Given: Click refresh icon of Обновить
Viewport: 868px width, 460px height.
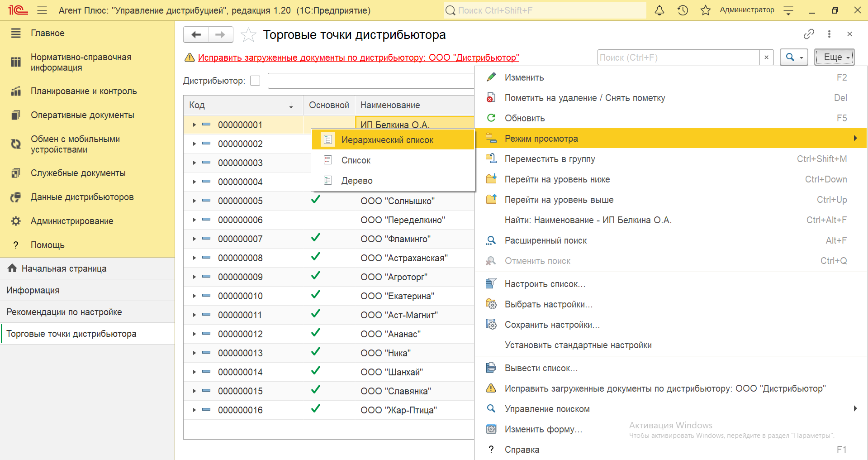Looking at the screenshot, I should coord(491,118).
